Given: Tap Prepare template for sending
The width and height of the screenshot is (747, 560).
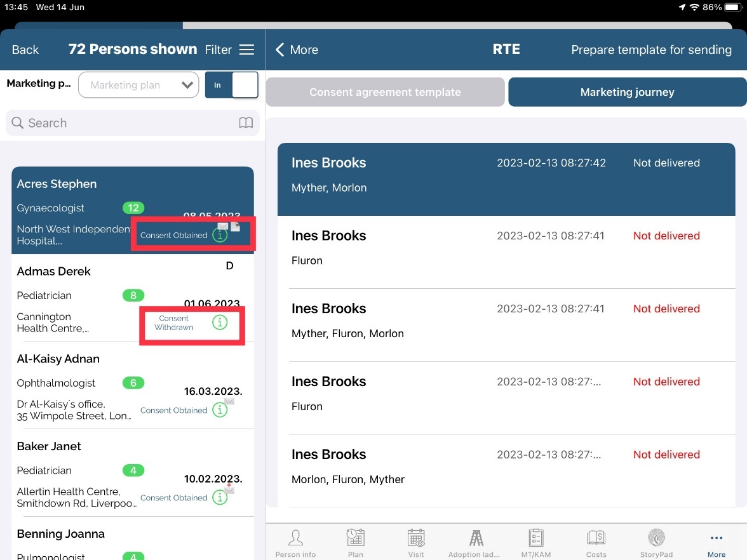Looking at the screenshot, I should [x=651, y=50].
